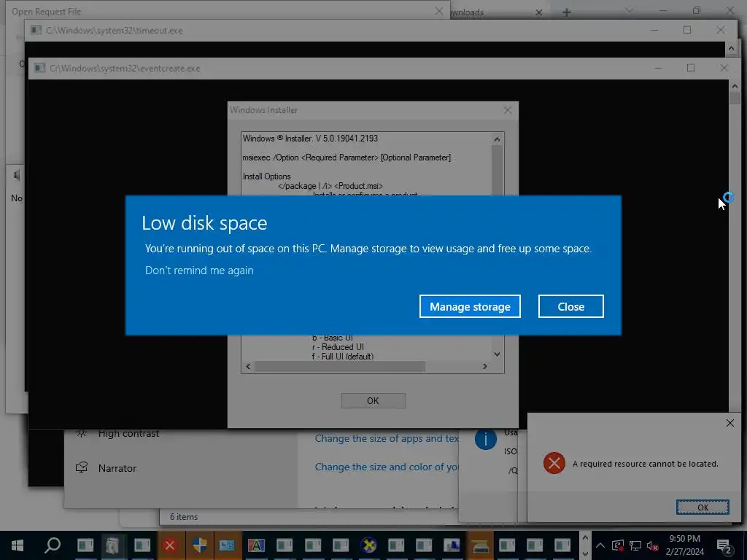Viewport: 747px width, 560px height.
Task: Click the security alert tray icon
Action: pyautogui.click(x=618, y=545)
